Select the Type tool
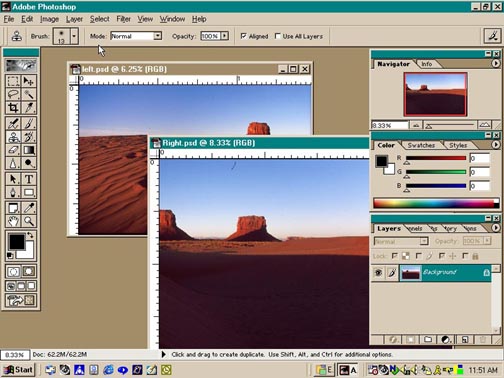The width and height of the screenshot is (504, 378). (29, 179)
